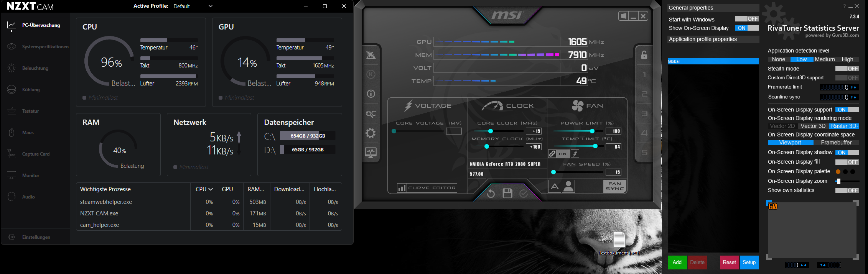Click the MSI dragon logo icon in Afterburner
868x274 pixels.
tap(371, 55)
